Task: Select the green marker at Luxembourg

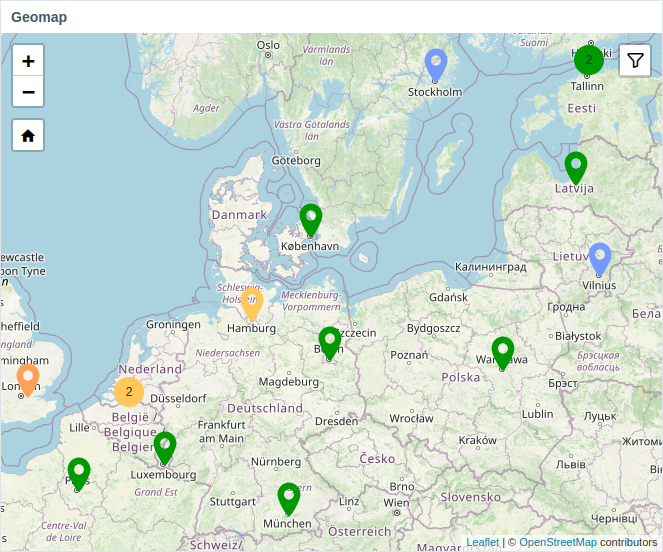Action: 165,448
